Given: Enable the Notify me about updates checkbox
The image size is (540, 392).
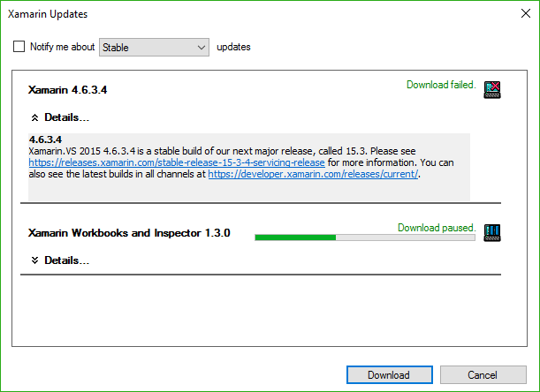Looking at the screenshot, I should [x=19, y=47].
